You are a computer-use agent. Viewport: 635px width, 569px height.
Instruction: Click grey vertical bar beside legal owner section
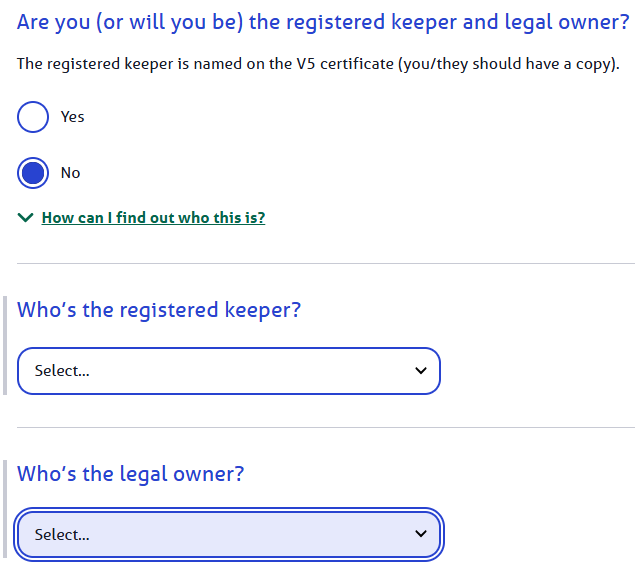click(x=6, y=510)
